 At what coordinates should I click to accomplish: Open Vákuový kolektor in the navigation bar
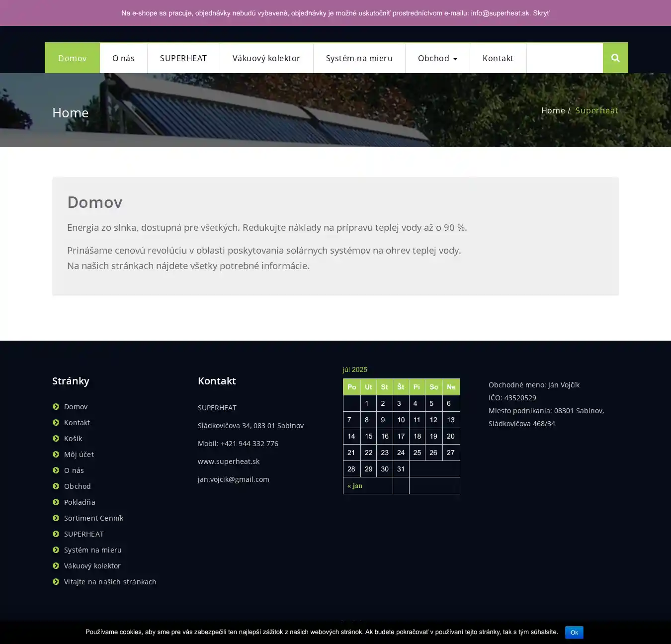click(x=266, y=58)
